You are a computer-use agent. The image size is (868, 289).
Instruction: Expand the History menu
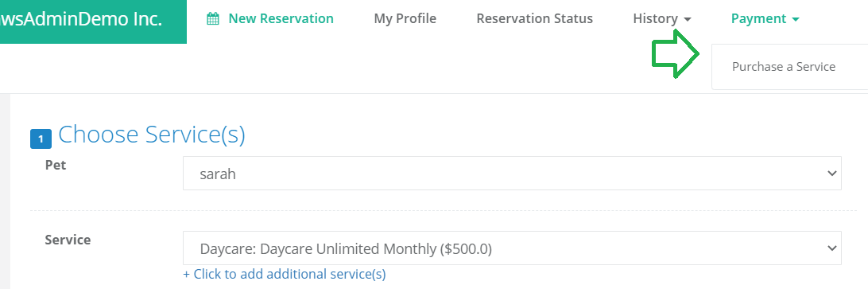(x=662, y=19)
